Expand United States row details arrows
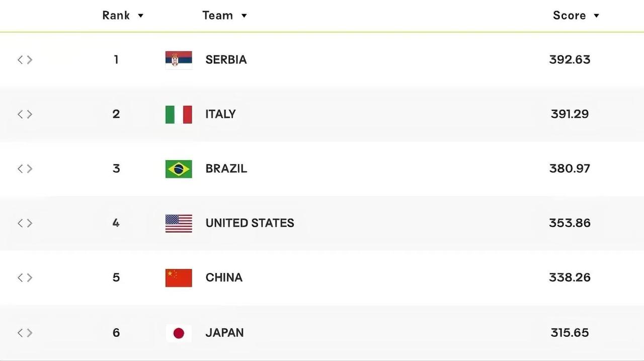The width and height of the screenshot is (644, 361). click(25, 223)
